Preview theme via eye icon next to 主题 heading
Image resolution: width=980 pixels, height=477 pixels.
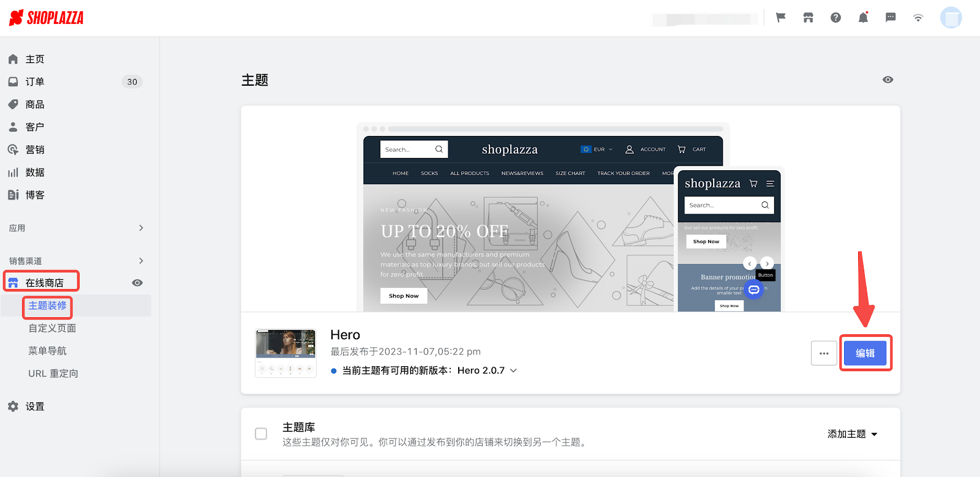pos(888,80)
